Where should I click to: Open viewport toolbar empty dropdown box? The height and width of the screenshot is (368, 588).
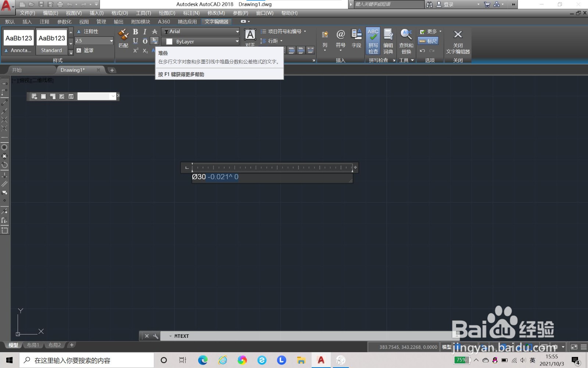tap(97, 96)
